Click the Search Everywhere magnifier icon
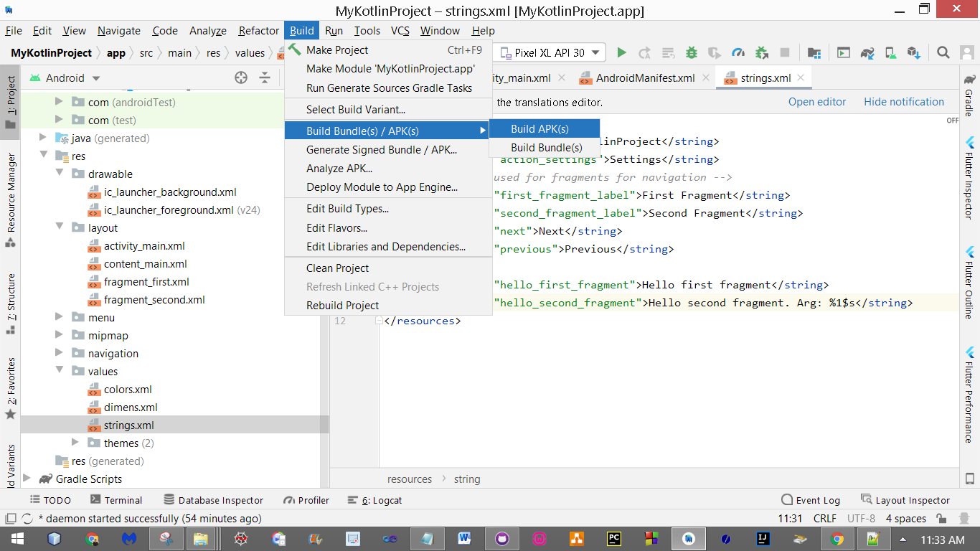The width and height of the screenshot is (980, 551). (x=943, y=53)
